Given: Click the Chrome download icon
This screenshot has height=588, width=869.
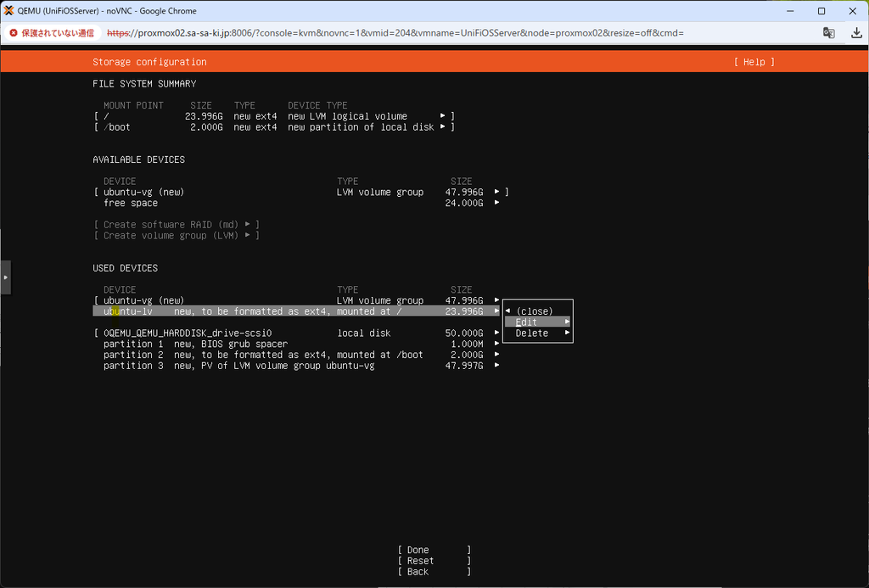Looking at the screenshot, I should [x=856, y=33].
